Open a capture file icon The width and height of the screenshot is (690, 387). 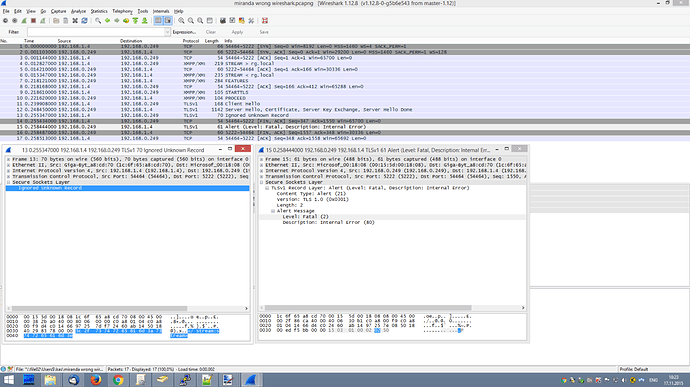56,21
